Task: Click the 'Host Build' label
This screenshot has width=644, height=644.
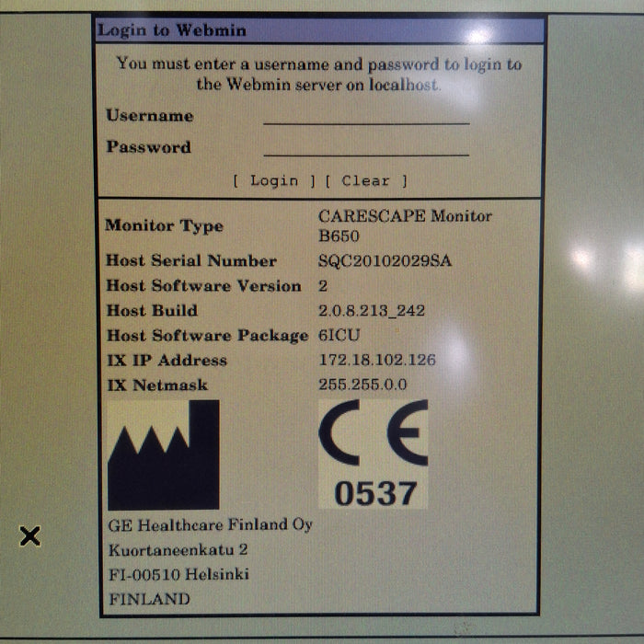Action: pos(152,311)
